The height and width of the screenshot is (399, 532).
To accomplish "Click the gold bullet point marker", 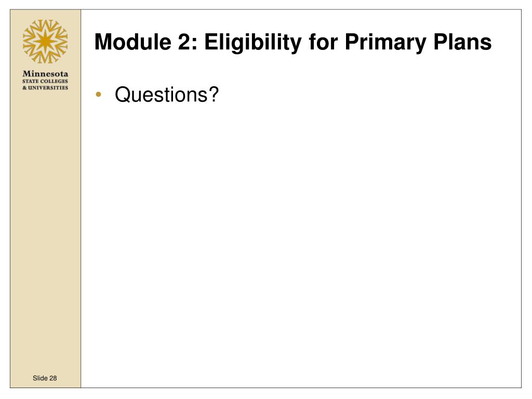I will coord(99,95).
